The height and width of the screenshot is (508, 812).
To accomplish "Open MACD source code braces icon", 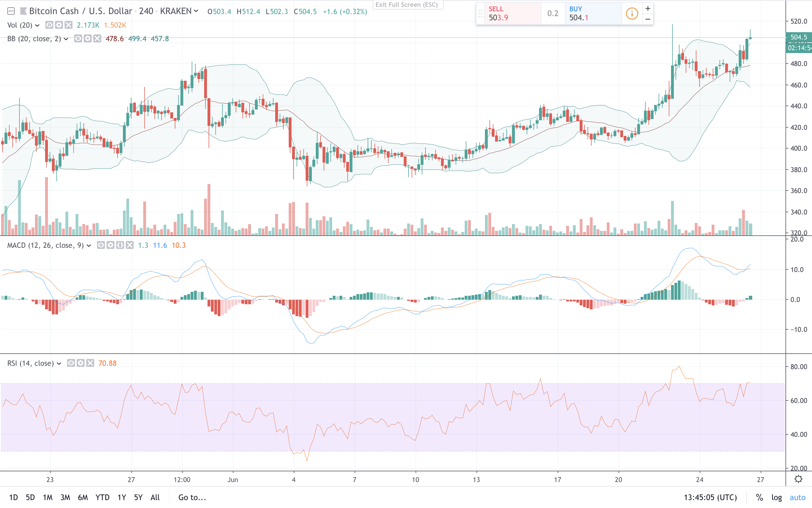I will (120, 245).
